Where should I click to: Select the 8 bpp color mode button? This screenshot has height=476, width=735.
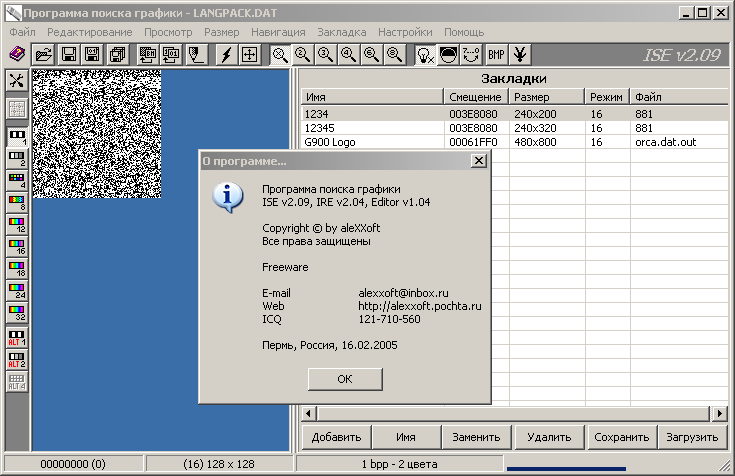coord(16,203)
